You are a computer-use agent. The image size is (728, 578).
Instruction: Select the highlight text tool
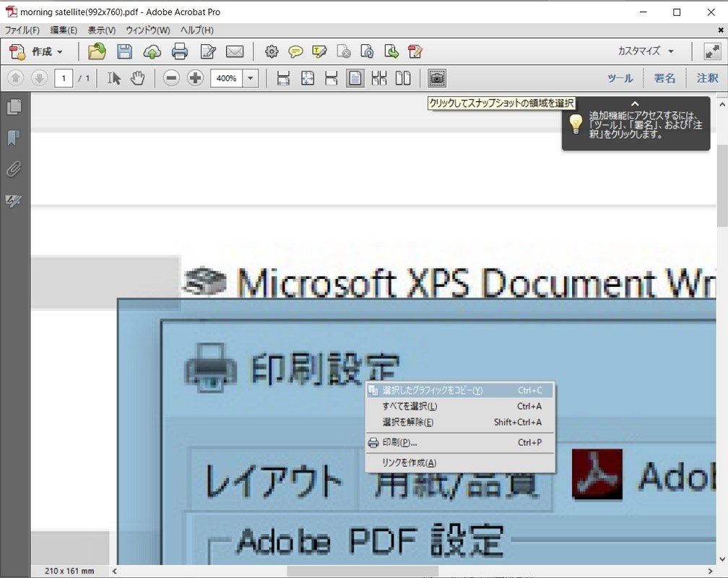click(319, 51)
